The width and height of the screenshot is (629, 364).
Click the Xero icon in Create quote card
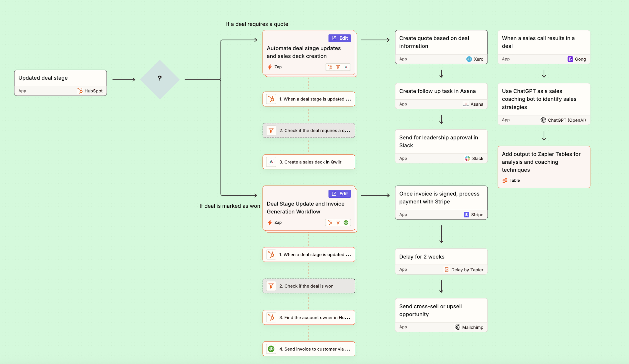point(469,59)
